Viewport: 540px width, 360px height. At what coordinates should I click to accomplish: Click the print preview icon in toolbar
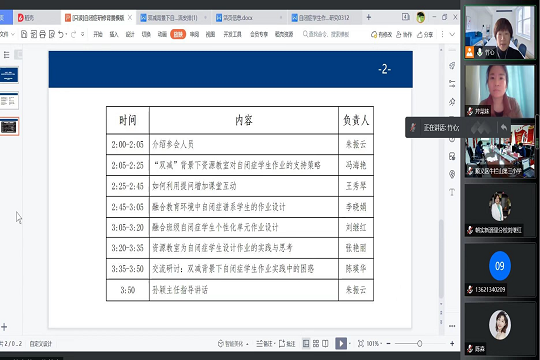(x=52, y=34)
